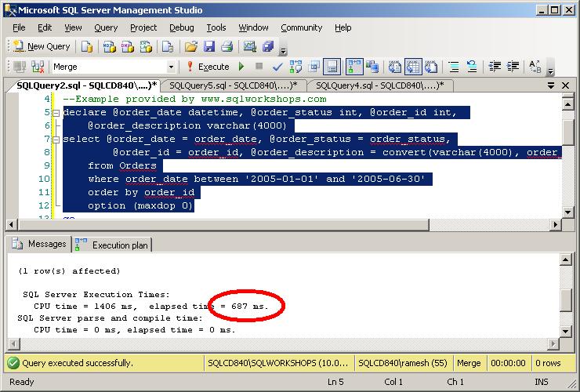The image size is (580, 392).
Task: Click the editor scroll-right arrow
Action: pyautogui.click(x=555, y=224)
